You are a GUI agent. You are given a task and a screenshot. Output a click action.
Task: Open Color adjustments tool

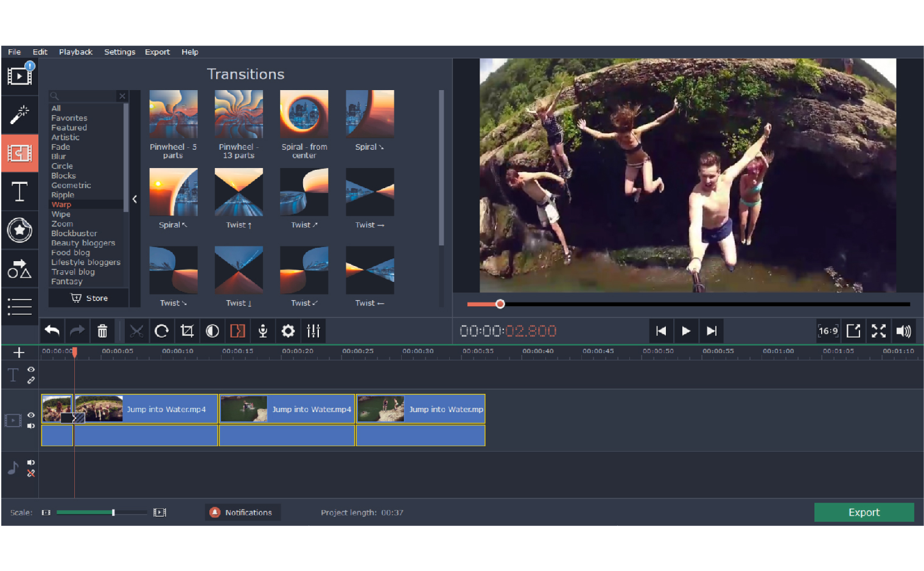(x=212, y=331)
